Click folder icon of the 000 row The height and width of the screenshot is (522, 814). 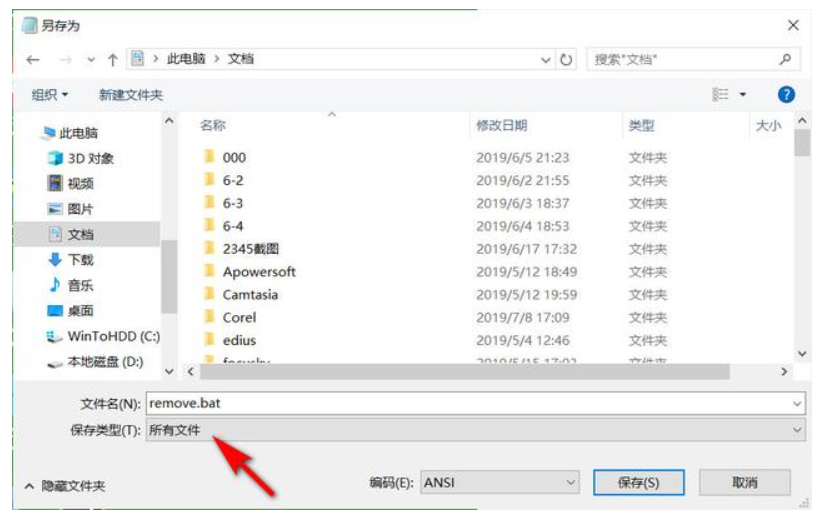[209, 156]
